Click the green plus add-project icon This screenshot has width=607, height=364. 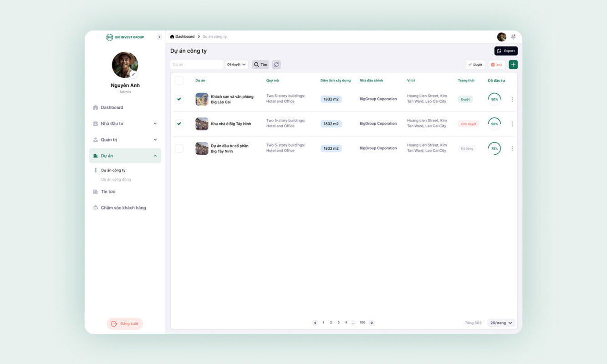(x=513, y=65)
